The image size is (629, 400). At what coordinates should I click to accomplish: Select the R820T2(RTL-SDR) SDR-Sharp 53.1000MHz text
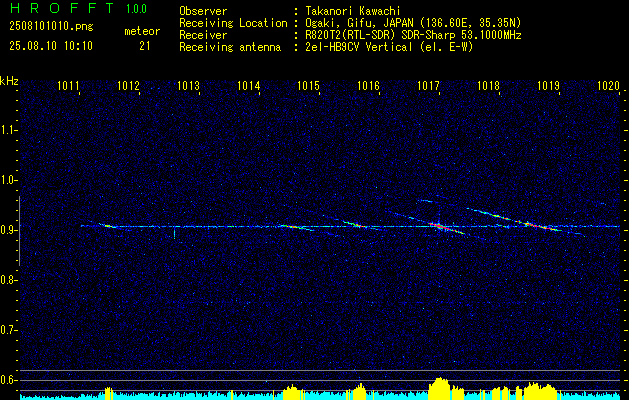tap(413, 35)
